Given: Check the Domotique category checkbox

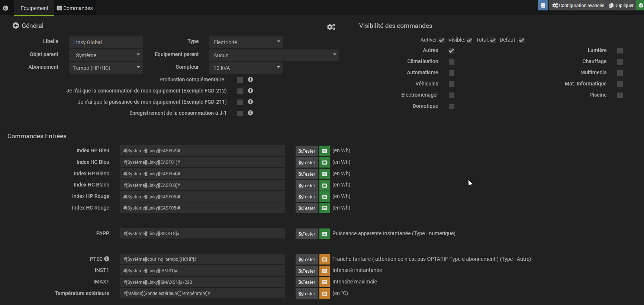Looking at the screenshot, I should pyautogui.click(x=451, y=106).
